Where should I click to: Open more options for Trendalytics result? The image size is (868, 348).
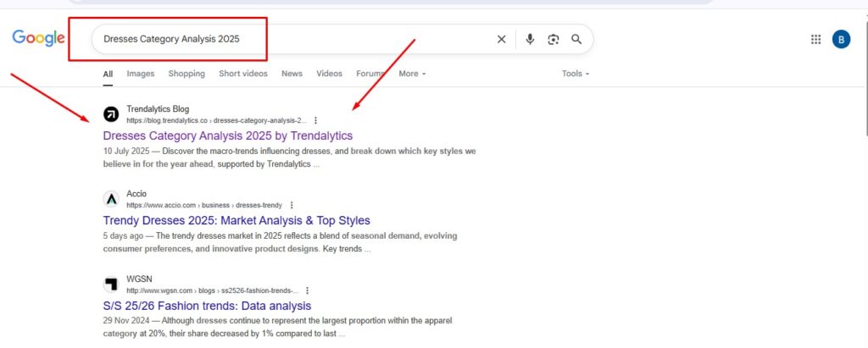pyautogui.click(x=315, y=120)
